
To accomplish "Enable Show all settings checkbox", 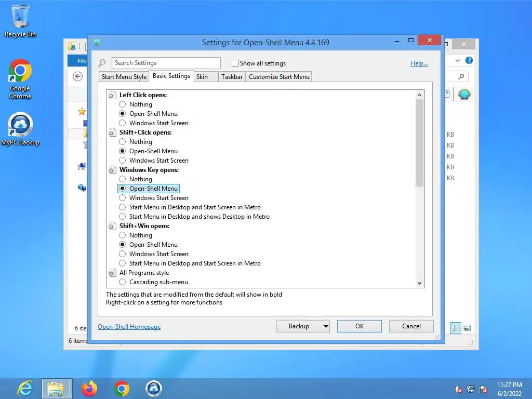I will point(235,63).
